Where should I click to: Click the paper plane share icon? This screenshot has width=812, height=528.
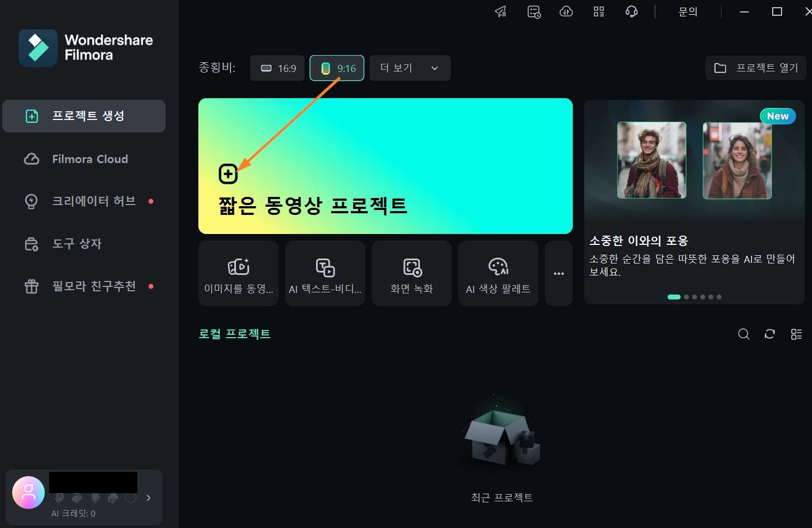click(501, 11)
